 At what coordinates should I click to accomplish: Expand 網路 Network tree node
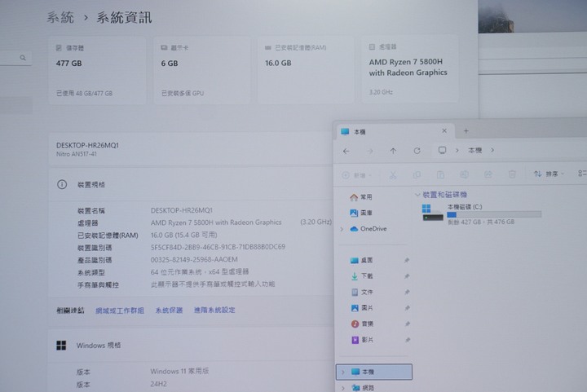[343, 388]
